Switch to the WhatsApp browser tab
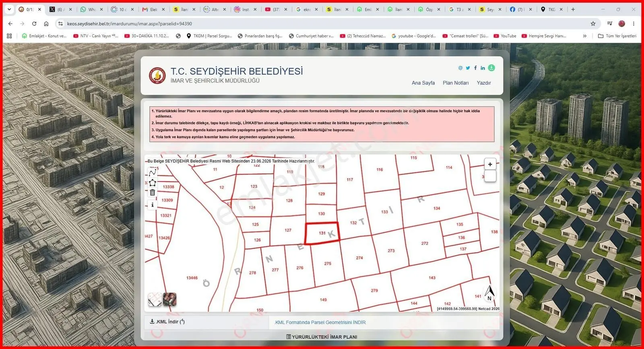 pos(91,9)
